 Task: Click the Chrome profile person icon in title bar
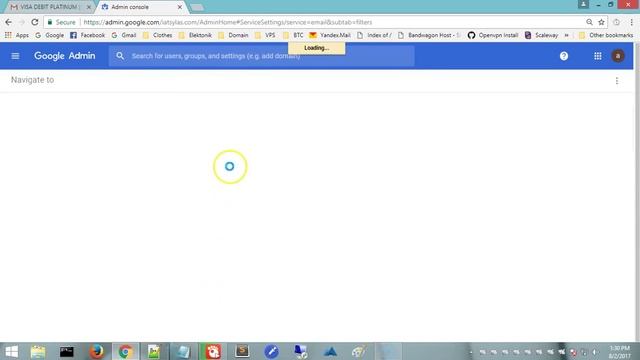(583, 4)
